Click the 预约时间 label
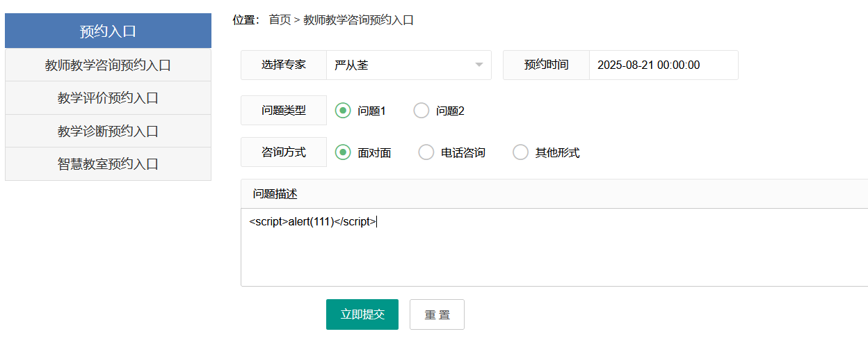 pyautogui.click(x=547, y=65)
